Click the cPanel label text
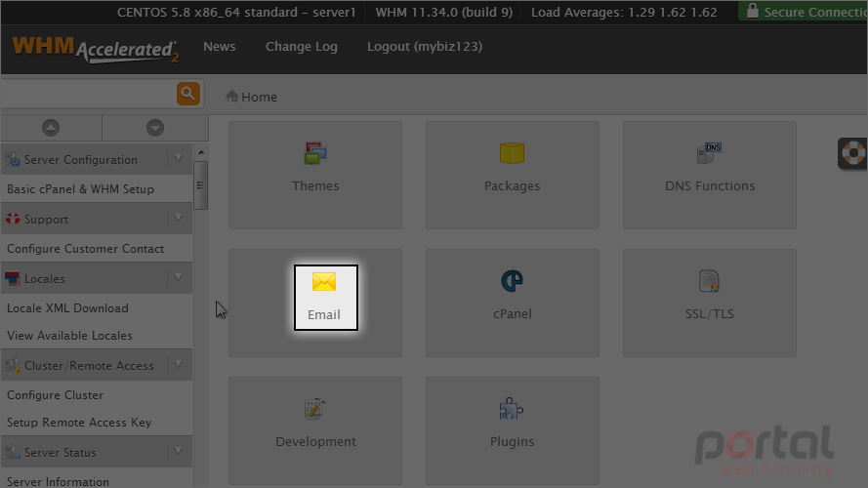 point(512,313)
